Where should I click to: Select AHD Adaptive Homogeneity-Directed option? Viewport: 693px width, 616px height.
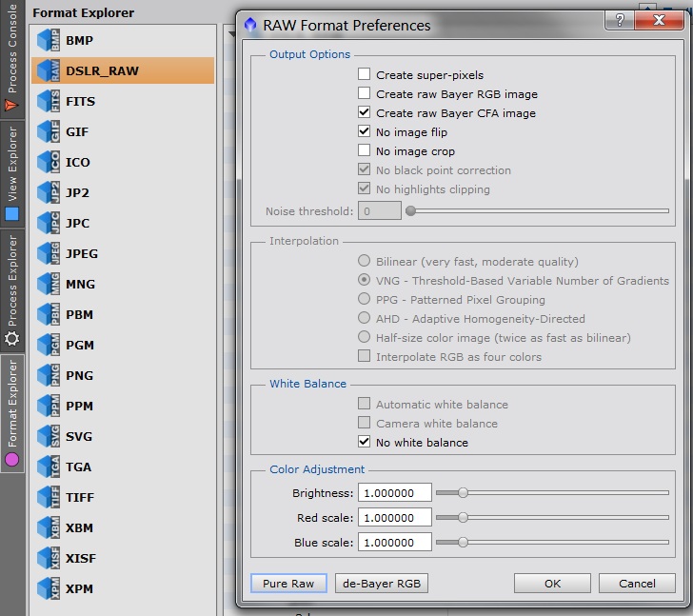364,318
